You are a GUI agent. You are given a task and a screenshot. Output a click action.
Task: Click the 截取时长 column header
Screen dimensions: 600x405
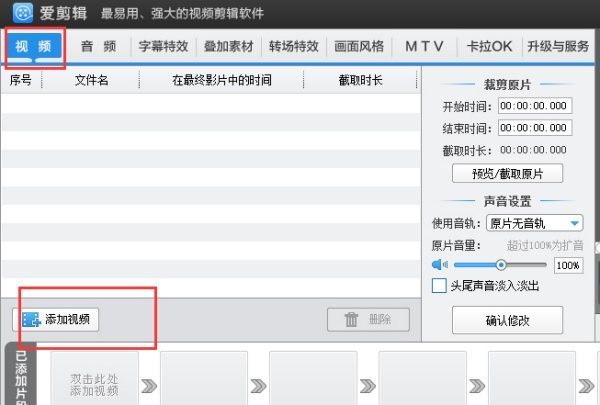tap(360, 80)
